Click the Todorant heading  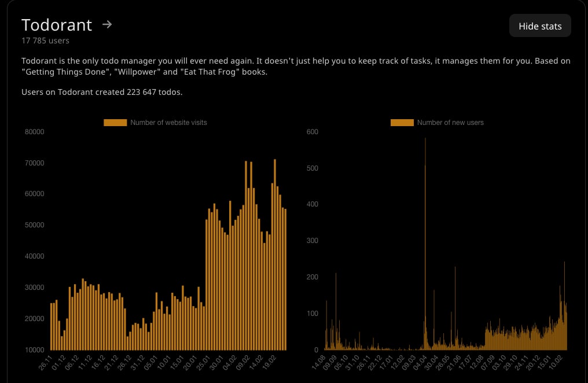click(x=57, y=25)
